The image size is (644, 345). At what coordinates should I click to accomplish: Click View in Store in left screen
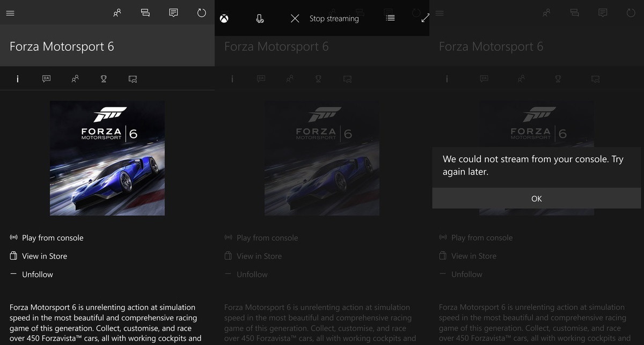[39, 256]
